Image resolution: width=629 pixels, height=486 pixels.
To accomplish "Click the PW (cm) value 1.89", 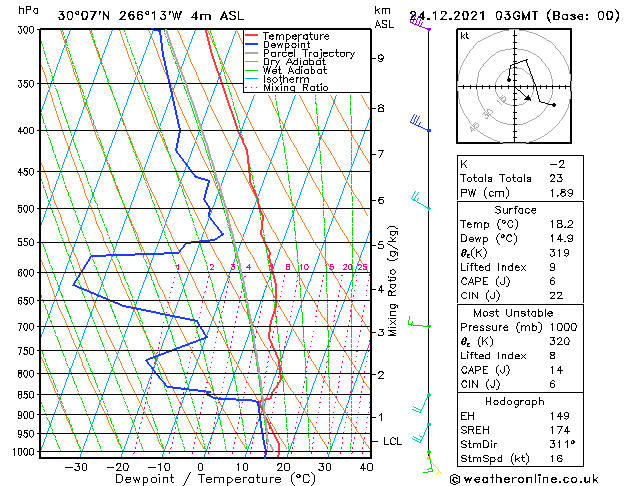I will (x=561, y=192).
